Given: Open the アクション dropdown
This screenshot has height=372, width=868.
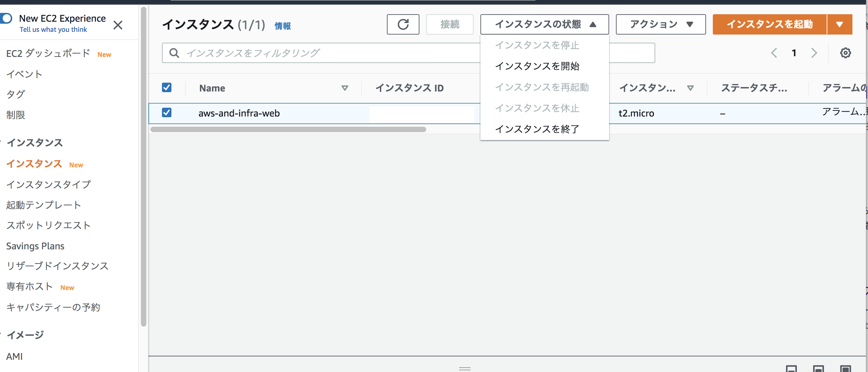Looking at the screenshot, I should point(660,24).
